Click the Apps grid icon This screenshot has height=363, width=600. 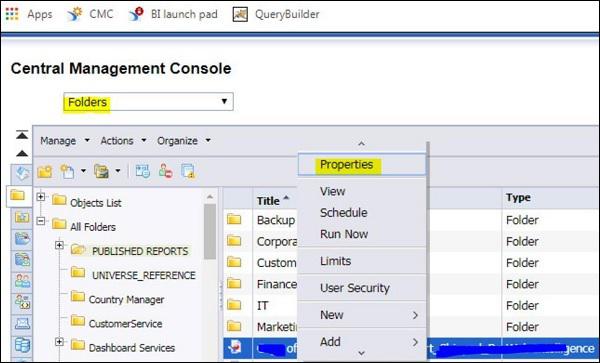point(12,15)
